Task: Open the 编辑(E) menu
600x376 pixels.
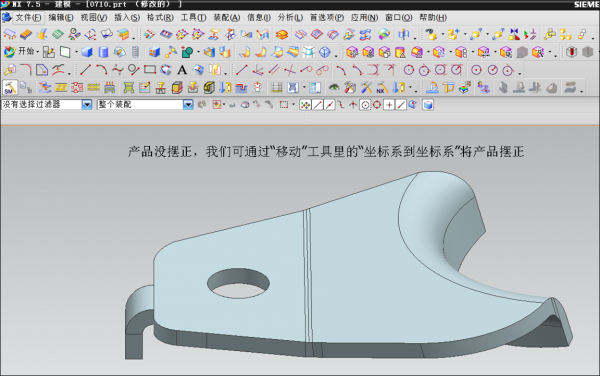Action: tap(60, 18)
